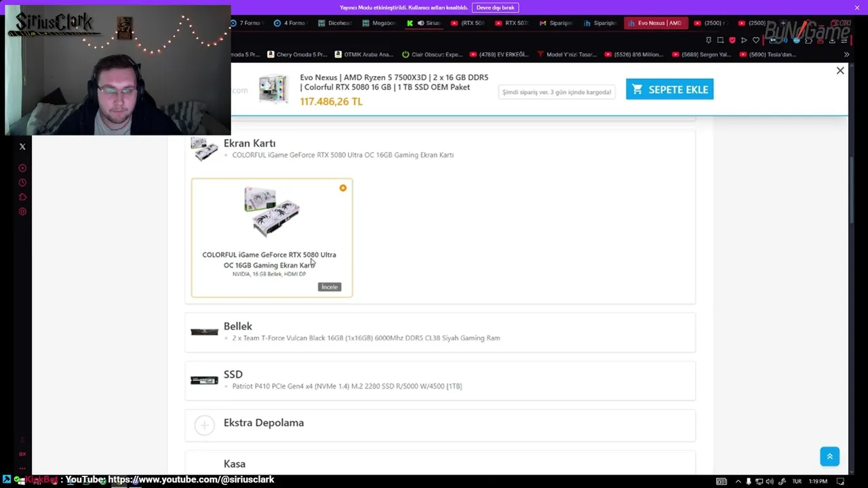
Task: Open Chery Omoda 5 Pr... bookmark
Action: pos(297,54)
